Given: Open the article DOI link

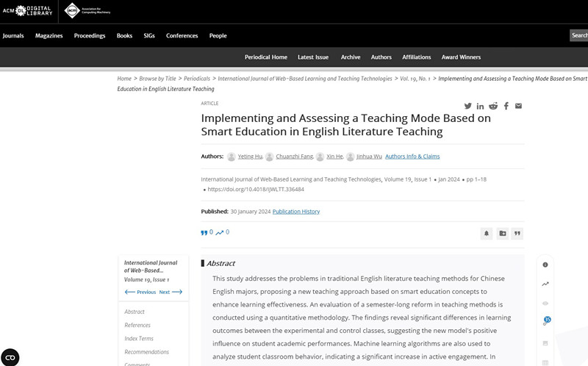Looking at the screenshot, I should click(x=256, y=190).
